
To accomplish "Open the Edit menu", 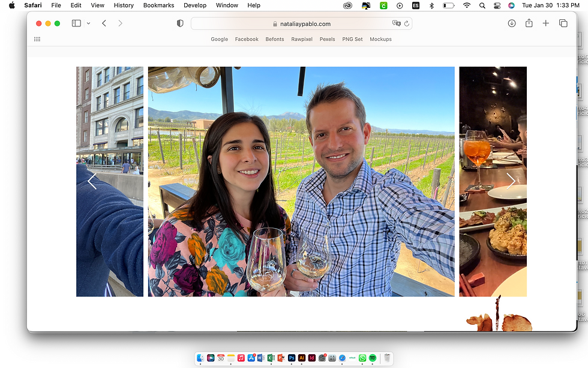I will 76,5.
